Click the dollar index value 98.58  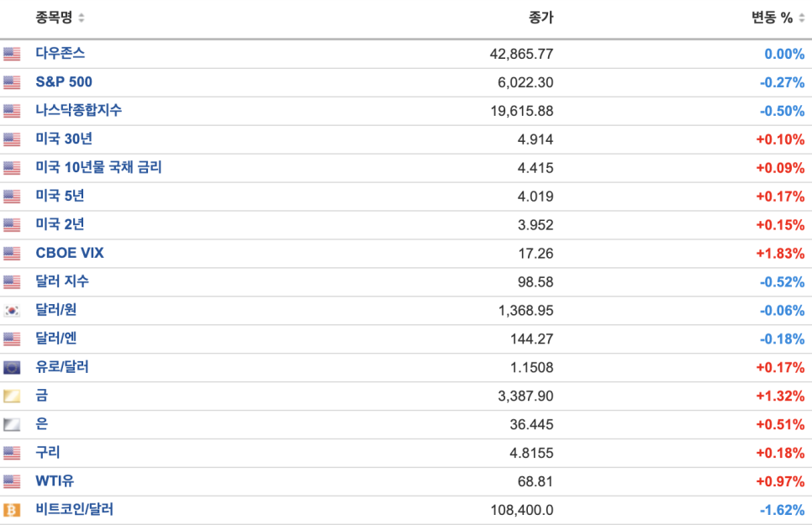point(535,281)
